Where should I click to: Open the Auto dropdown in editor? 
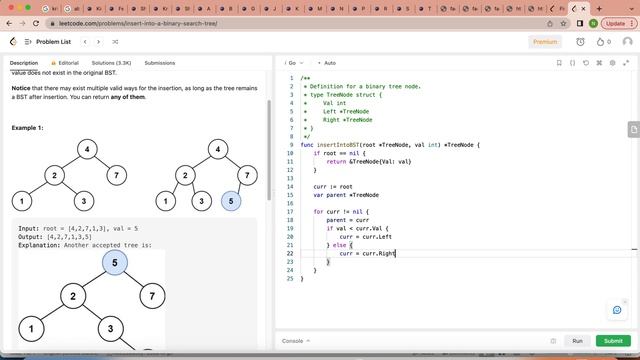pos(327,63)
